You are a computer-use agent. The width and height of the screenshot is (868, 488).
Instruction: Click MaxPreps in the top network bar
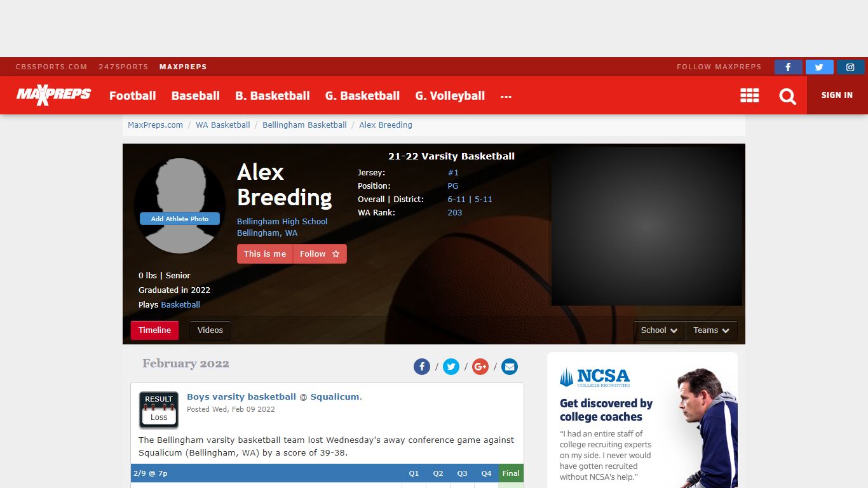[x=183, y=67]
